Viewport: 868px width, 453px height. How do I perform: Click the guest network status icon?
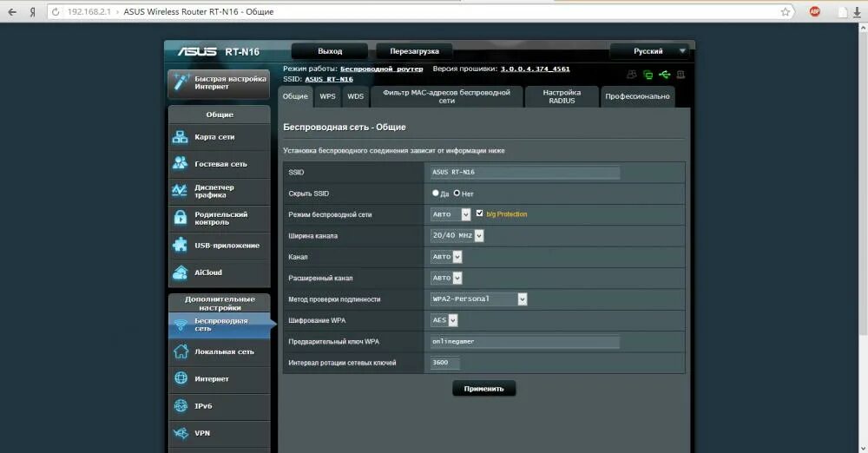point(632,75)
